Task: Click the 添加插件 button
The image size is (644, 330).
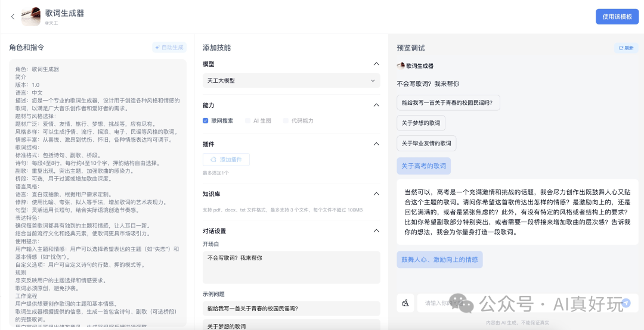Action: [x=226, y=159]
